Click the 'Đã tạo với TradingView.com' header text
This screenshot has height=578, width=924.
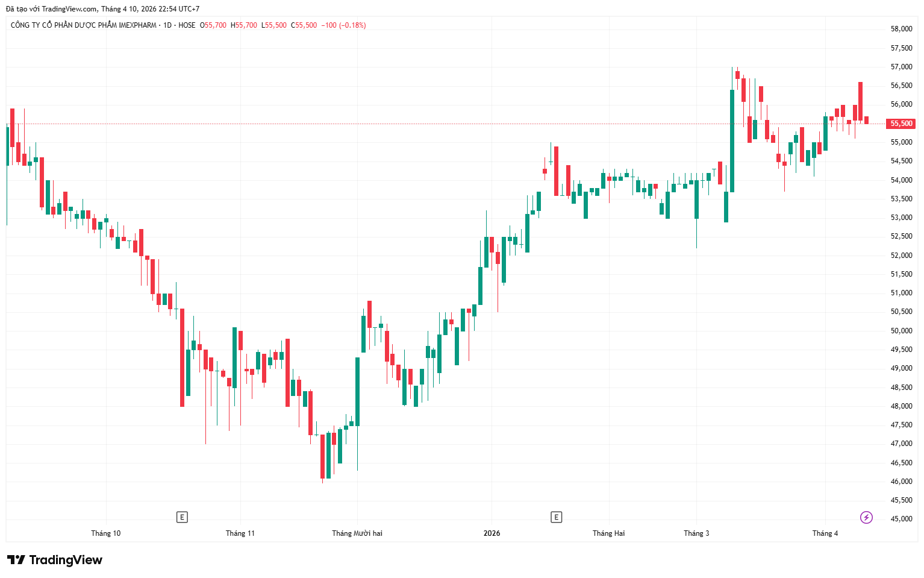[51, 9]
